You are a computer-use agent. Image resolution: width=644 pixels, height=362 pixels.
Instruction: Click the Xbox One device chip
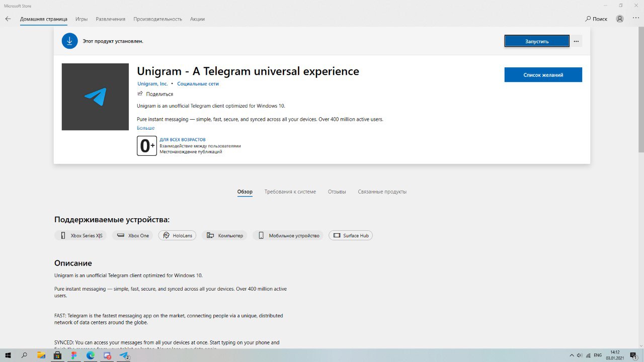133,235
